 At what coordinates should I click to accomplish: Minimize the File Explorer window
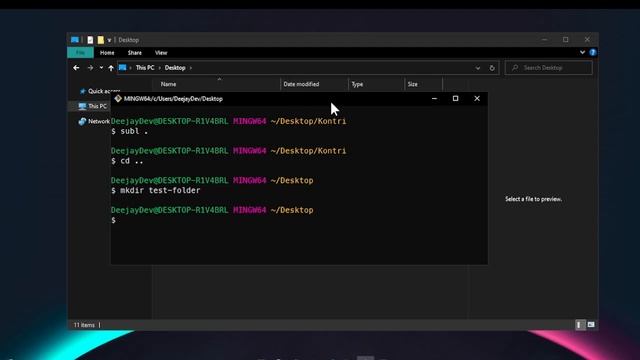pyautogui.click(x=544, y=40)
